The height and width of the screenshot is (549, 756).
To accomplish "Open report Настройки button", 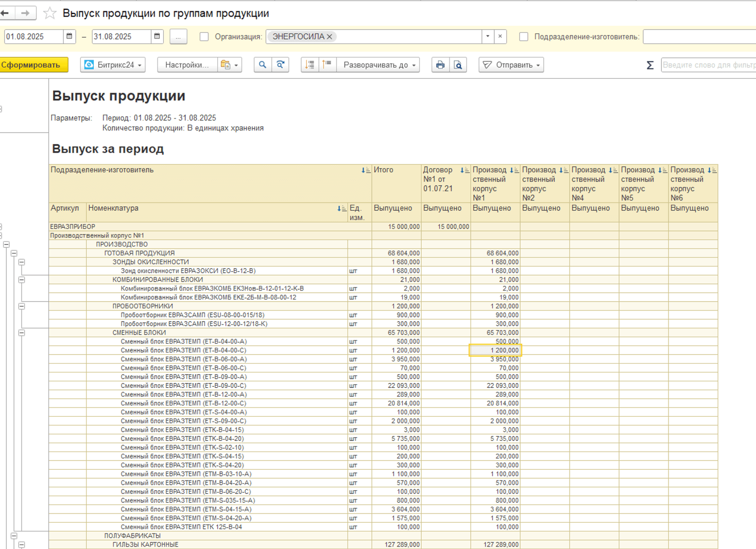I will pos(186,65).
